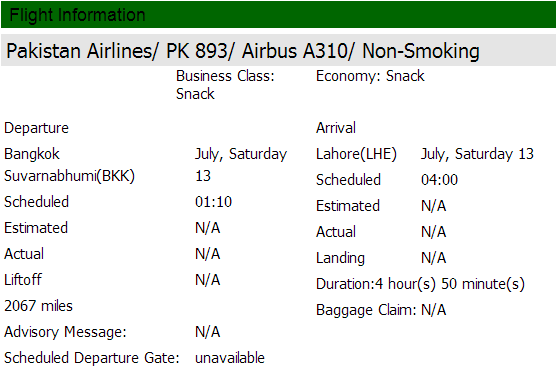Click the Liftoff label
556x370 pixels.
point(23,280)
